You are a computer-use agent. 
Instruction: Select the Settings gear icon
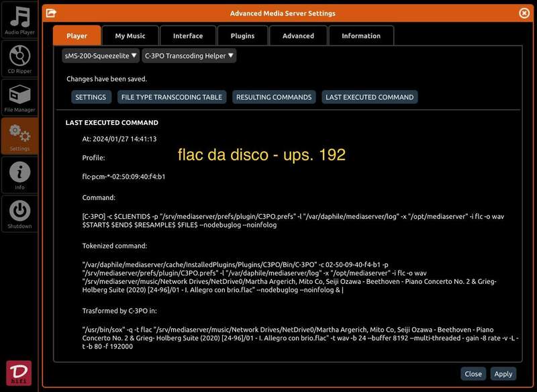pyautogui.click(x=19, y=136)
